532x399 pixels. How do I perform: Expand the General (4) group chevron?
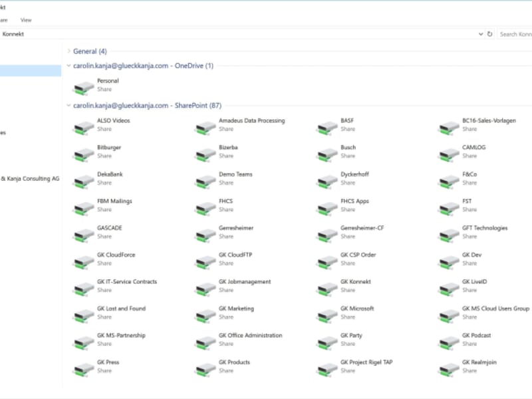click(x=69, y=51)
